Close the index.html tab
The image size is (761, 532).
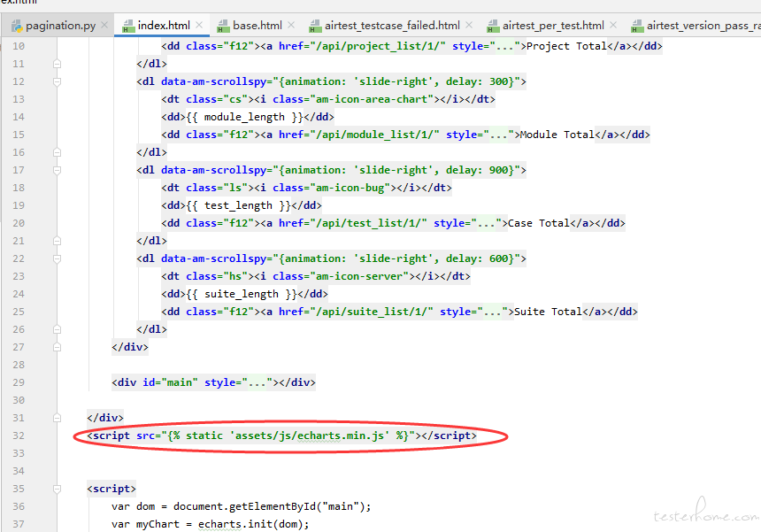tap(199, 26)
